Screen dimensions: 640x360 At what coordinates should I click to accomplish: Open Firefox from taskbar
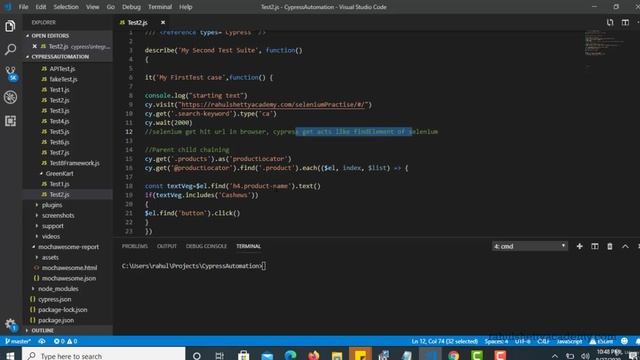tap(313, 356)
